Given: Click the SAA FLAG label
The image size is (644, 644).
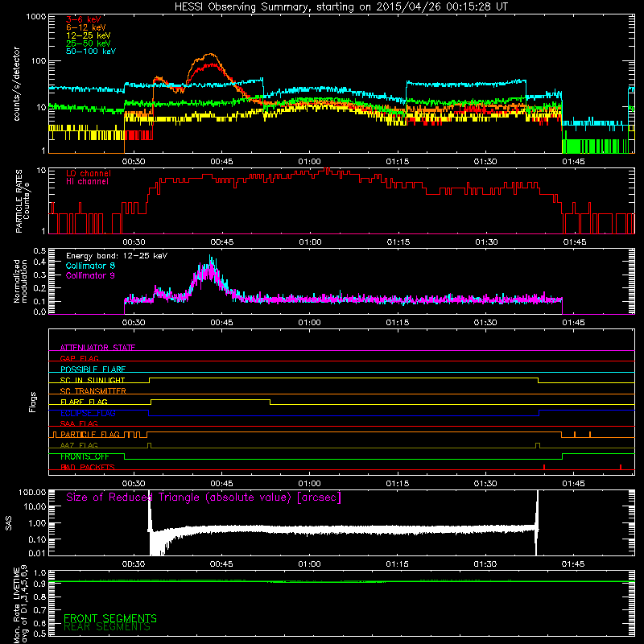Looking at the screenshot, I should point(79,423).
